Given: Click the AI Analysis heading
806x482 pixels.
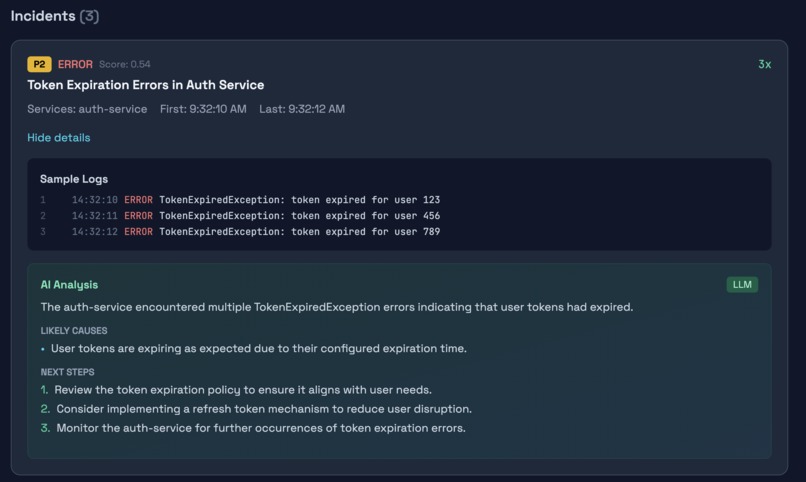Looking at the screenshot, I should pyautogui.click(x=69, y=285).
